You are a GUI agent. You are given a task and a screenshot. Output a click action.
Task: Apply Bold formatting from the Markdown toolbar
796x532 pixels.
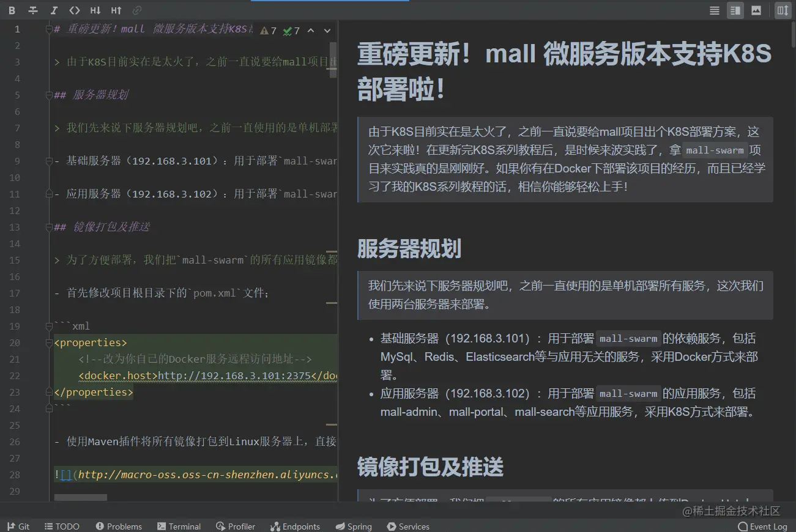coord(12,10)
